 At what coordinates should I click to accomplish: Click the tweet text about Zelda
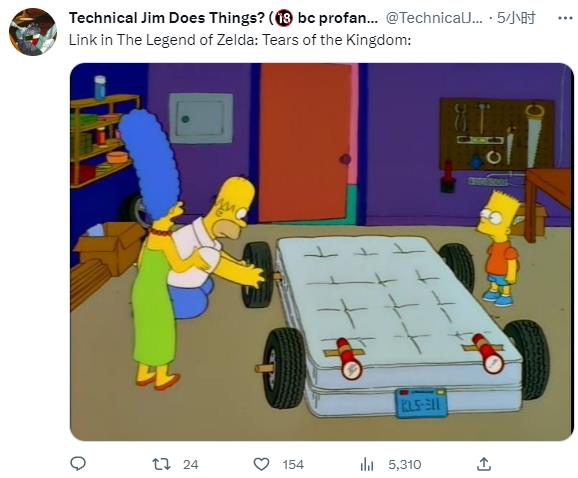240,40
